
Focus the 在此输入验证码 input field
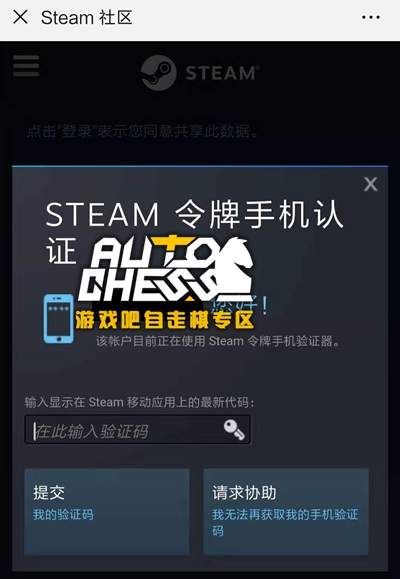tap(137, 429)
